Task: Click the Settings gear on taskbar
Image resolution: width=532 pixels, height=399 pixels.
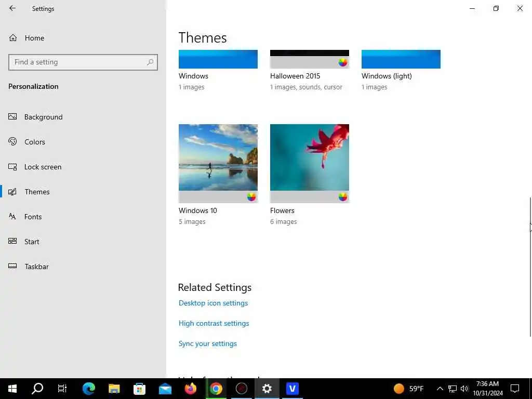Action: 267,389
